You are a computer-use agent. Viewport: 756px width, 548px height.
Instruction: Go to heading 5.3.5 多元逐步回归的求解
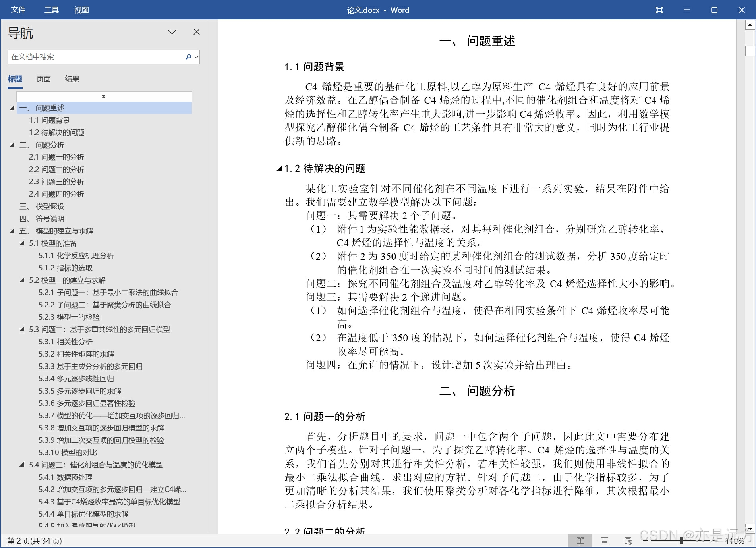[80, 391]
